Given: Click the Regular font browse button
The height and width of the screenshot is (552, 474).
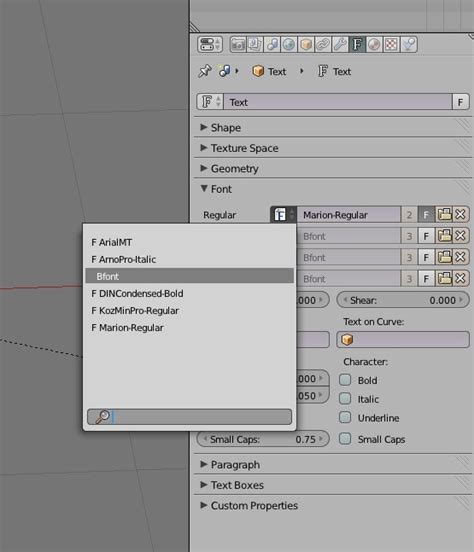Looking at the screenshot, I should pyautogui.click(x=283, y=214).
